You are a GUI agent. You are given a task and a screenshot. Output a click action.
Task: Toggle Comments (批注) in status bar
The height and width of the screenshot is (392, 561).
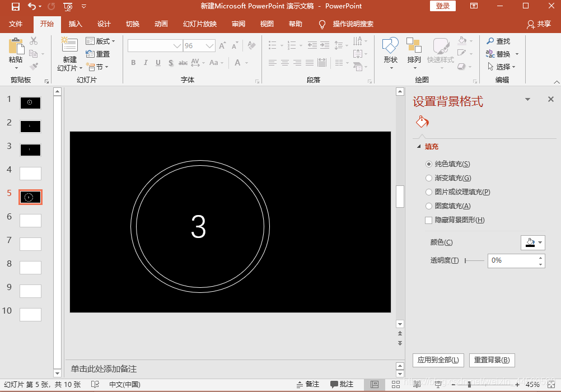pos(342,385)
